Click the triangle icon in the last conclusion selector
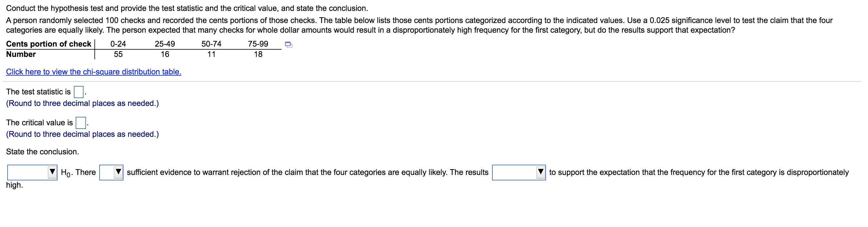This screenshot has height=227, width=868. [x=541, y=172]
